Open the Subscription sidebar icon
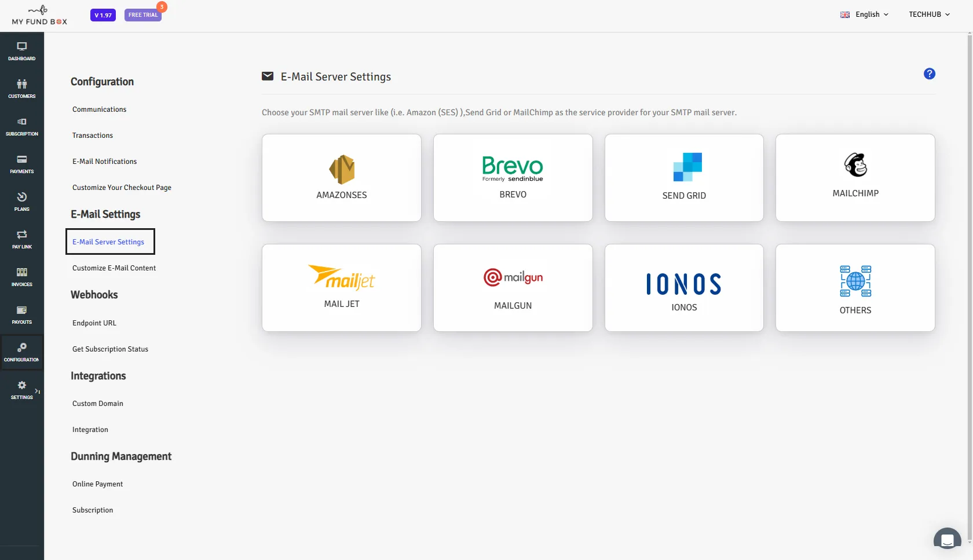 coord(21,127)
